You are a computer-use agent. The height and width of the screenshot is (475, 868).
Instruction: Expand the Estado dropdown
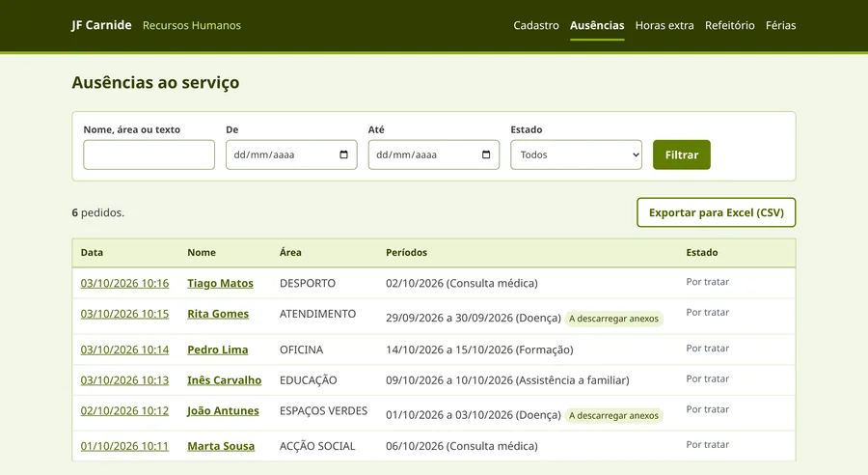tap(577, 154)
